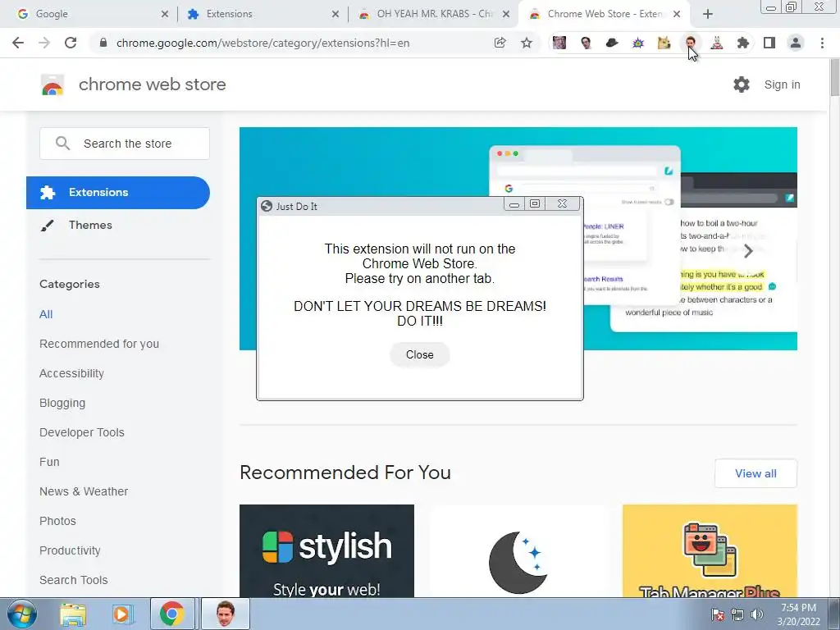840x630 pixels.
Task: Click the Close button in Just Do It dialog
Action: click(x=419, y=354)
